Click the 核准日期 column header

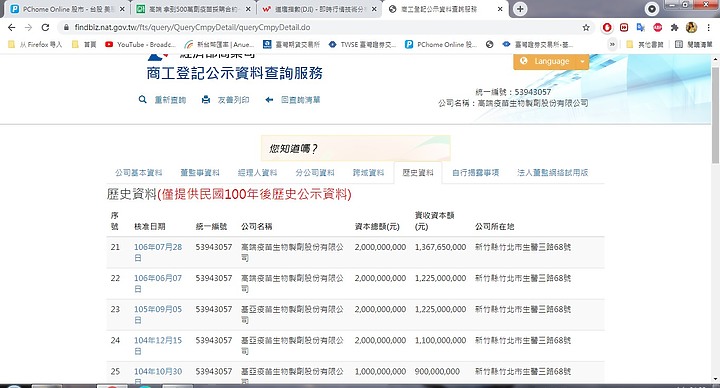[150, 226]
